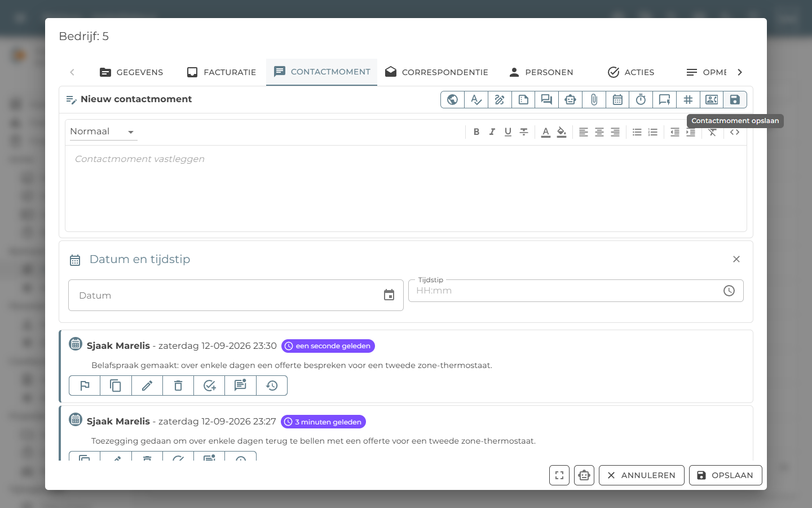Switch to the Gegevens tab
Viewport: 812px width, 508px height.
131,72
